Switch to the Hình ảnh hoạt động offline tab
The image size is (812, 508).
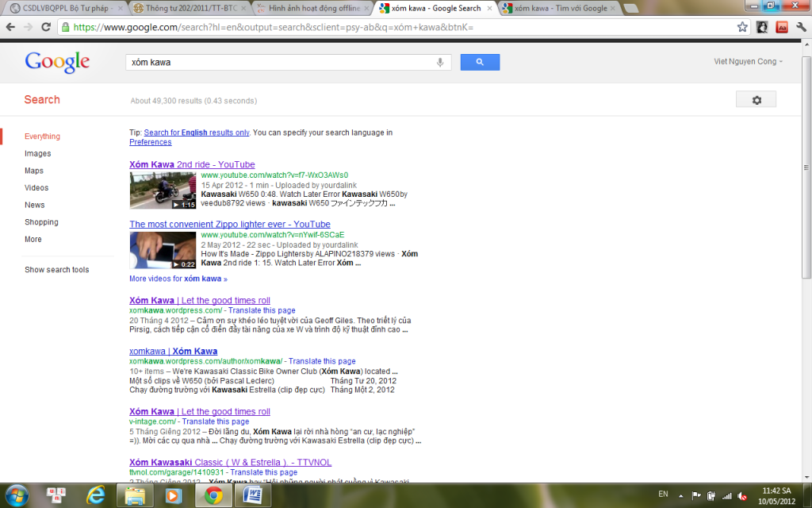pyautogui.click(x=312, y=8)
